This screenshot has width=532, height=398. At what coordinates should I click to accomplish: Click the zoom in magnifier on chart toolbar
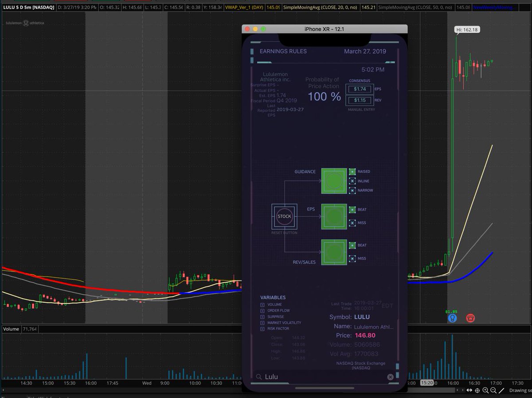485,390
